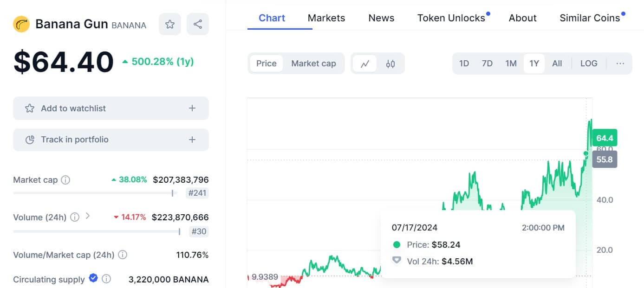Enable LOG scale on chart
The image size is (644, 288).
(589, 64)
